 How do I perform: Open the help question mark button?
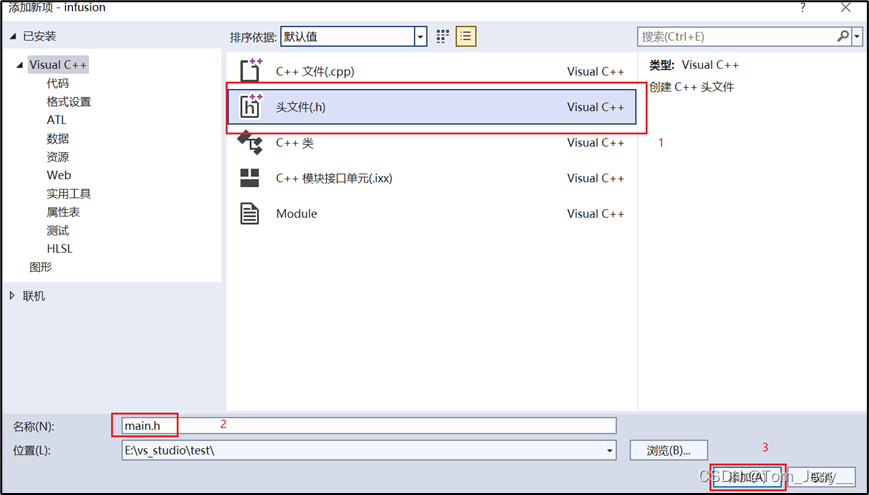pos(802,8)
